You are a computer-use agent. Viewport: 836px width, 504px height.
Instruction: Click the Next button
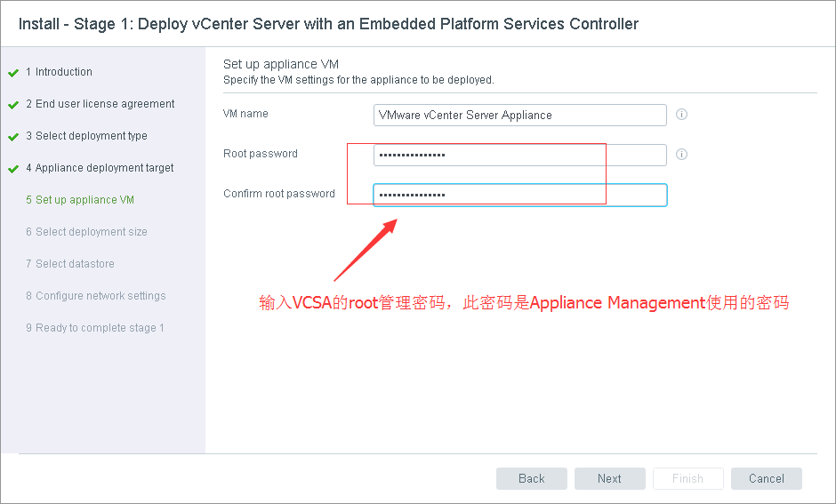click(609, 478)
